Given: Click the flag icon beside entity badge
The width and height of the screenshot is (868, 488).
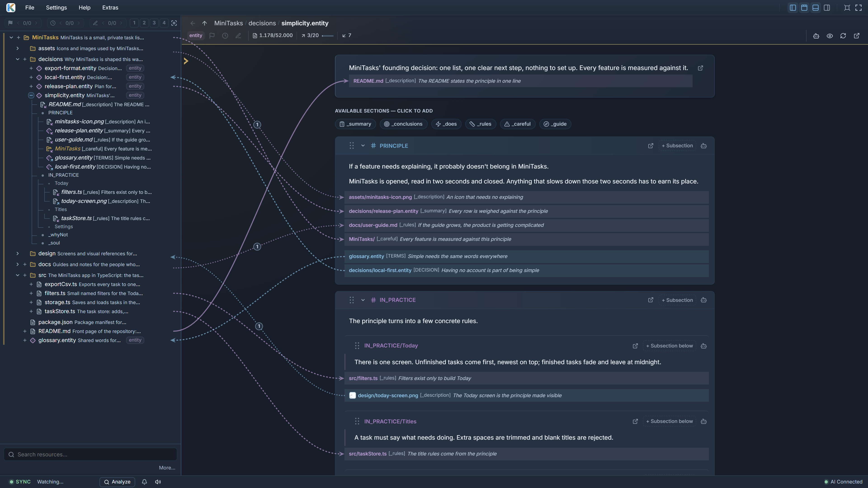Looking at the screenshot, I should coord(212,35).
